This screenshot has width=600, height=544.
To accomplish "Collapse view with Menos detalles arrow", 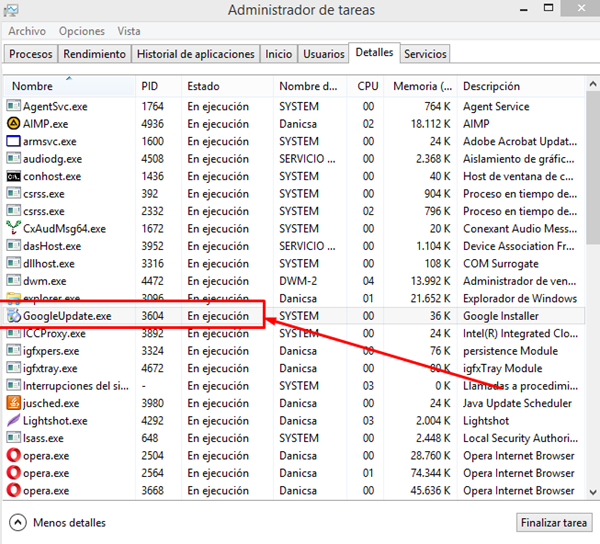I will click(x=19, y=522).
